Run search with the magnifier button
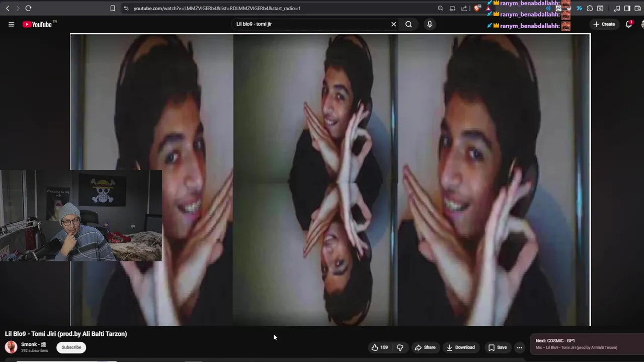This screenshot has height=362, width=644. coord(409,24)
